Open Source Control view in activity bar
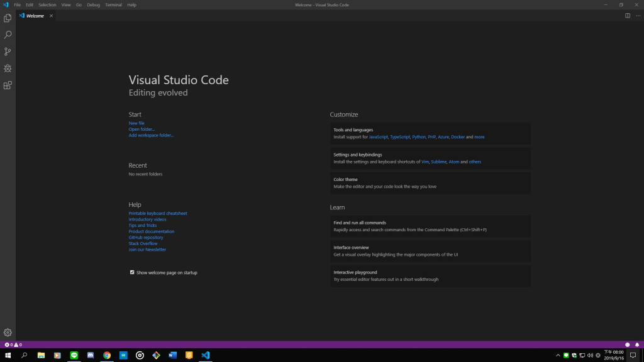Image resolution: width=644 pixels, height=362 pixels. click(8, 52)
